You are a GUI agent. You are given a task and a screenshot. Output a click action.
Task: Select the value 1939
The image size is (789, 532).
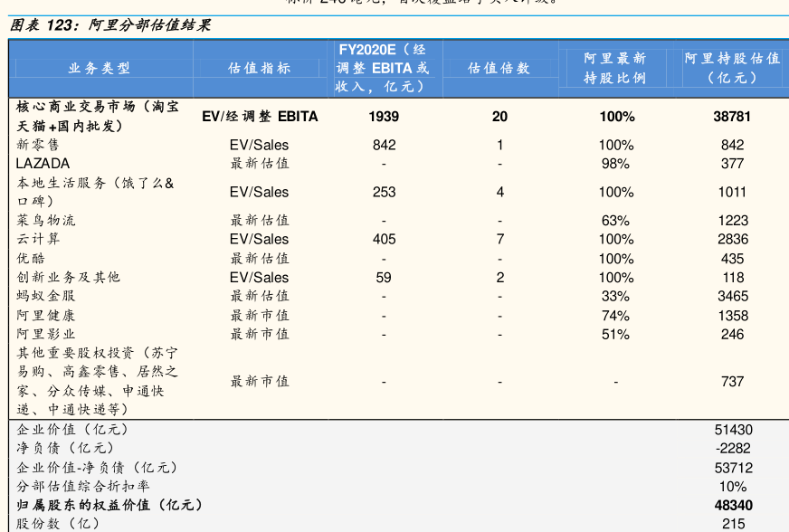coord(384,117)
